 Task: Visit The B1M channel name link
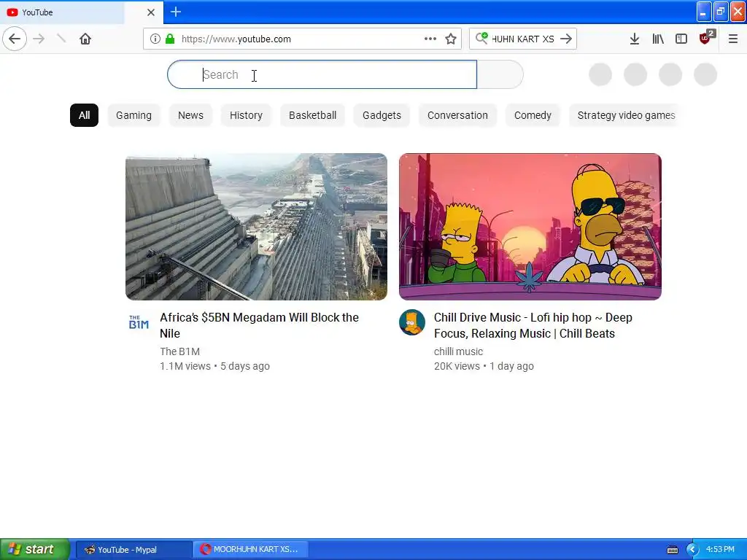click(179, 351)
